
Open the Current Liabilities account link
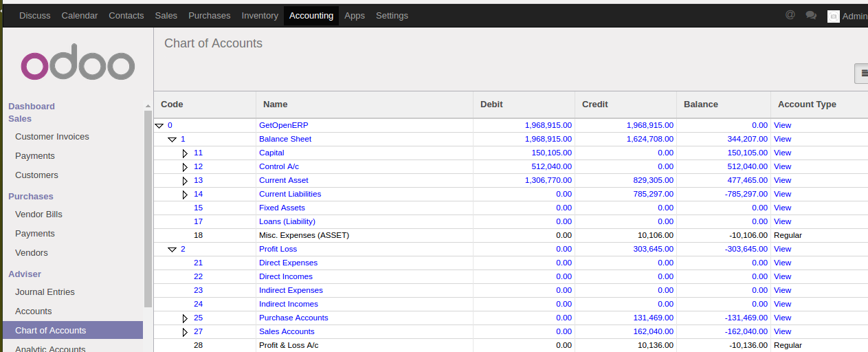[290, 194]
